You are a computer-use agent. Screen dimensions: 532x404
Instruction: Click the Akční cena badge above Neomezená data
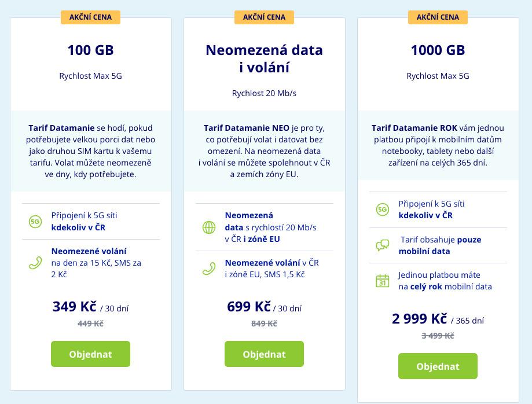click(265, 17)
